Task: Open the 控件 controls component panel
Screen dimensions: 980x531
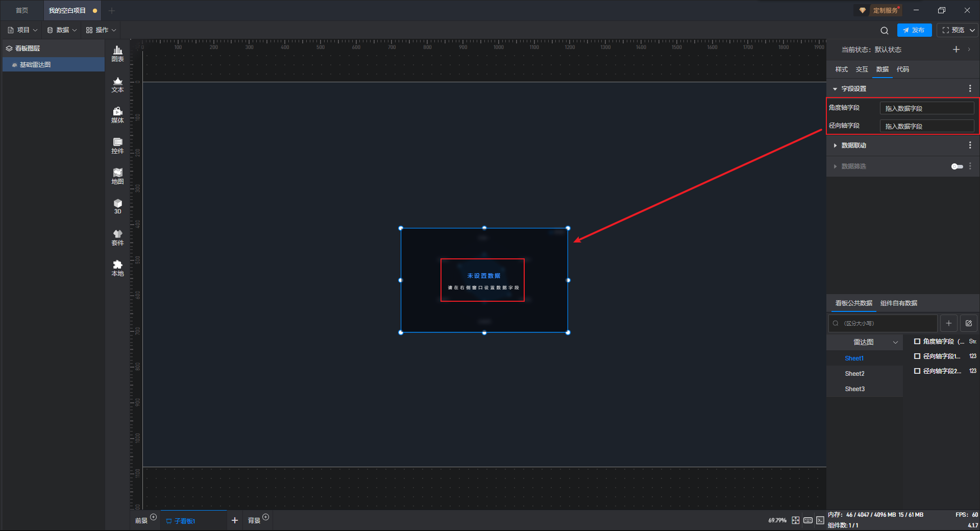Action: [x=117, y=146]
